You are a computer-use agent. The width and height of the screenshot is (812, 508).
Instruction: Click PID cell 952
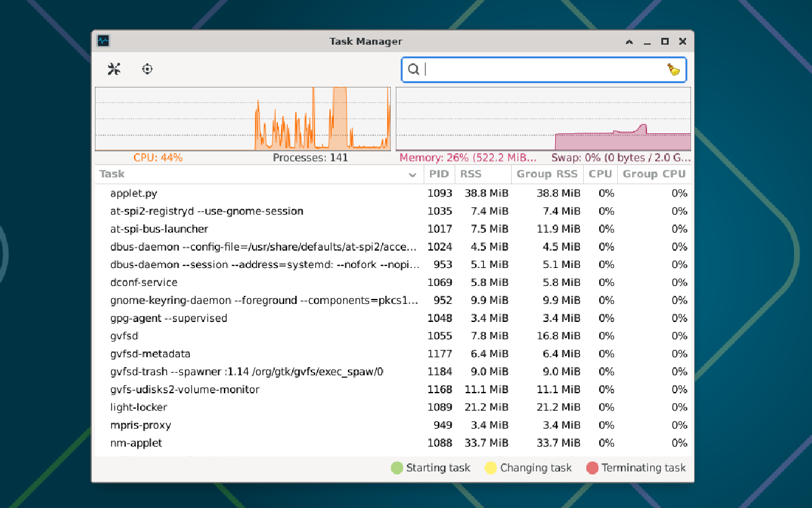point(443,301)
